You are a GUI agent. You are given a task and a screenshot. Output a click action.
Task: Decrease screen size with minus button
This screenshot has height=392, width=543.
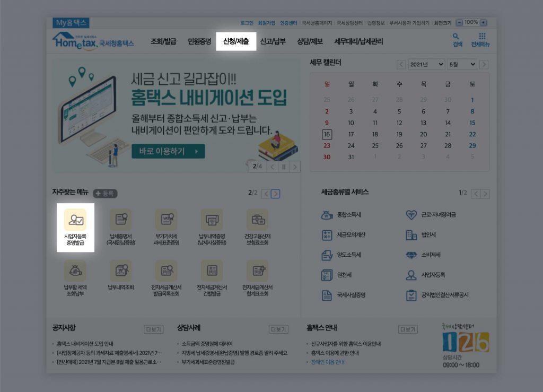coord(459,22)
